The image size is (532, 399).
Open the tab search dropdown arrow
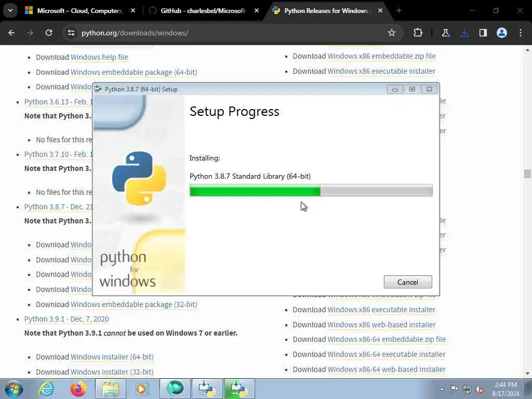10,10
